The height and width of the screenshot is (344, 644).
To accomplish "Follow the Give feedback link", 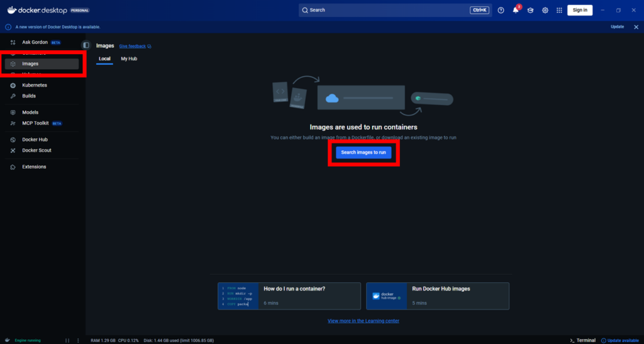I will pos(132,46).
